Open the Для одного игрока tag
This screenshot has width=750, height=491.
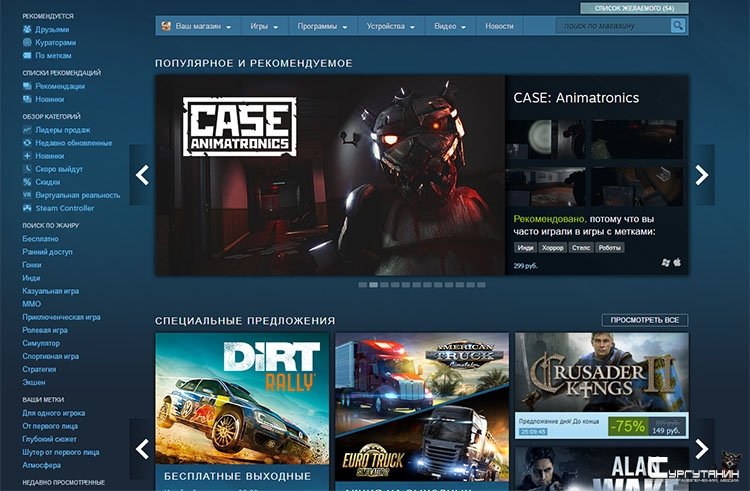[x=54, y=413]
